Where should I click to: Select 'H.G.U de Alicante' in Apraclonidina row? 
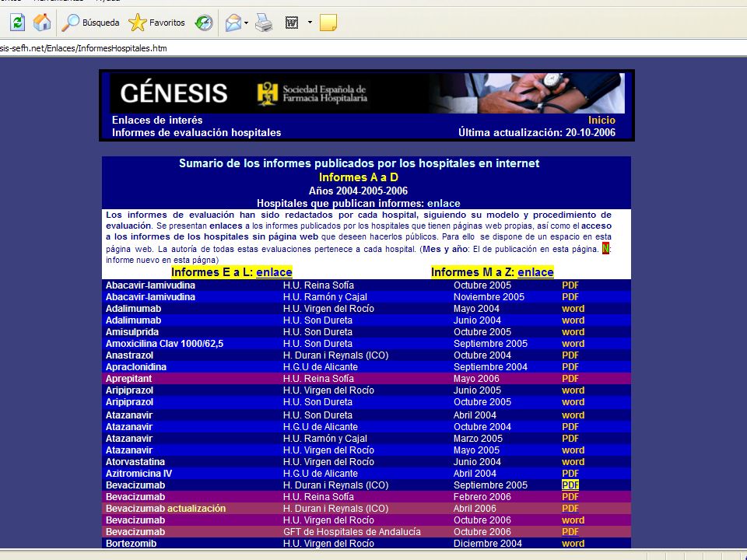click(320, 366)
